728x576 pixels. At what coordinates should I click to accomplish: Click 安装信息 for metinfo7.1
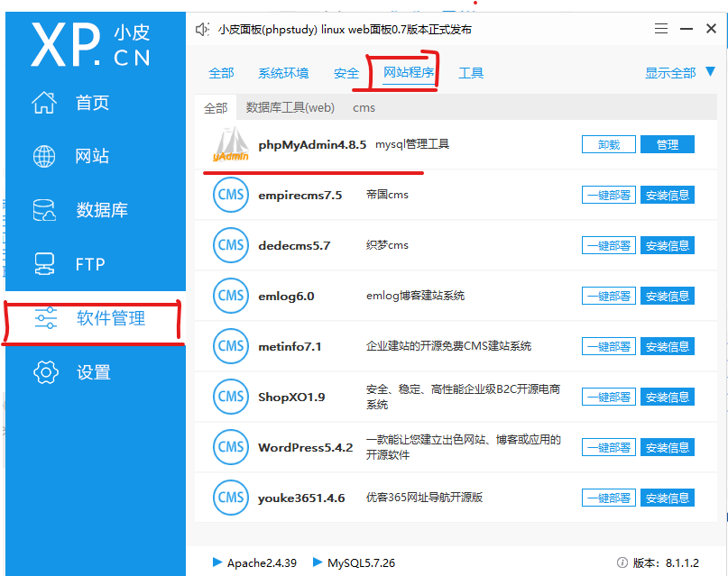point(668,346)
